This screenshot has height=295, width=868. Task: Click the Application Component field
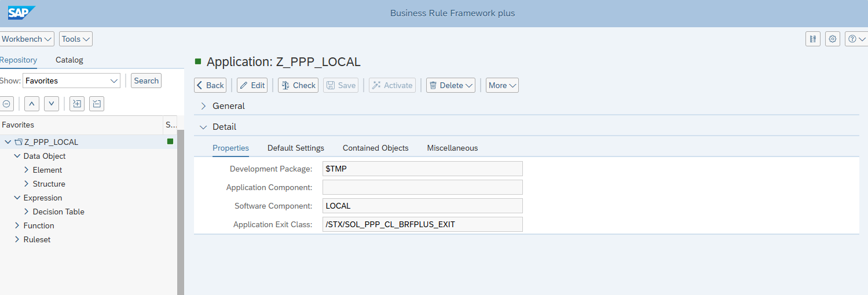pos(423,187)
